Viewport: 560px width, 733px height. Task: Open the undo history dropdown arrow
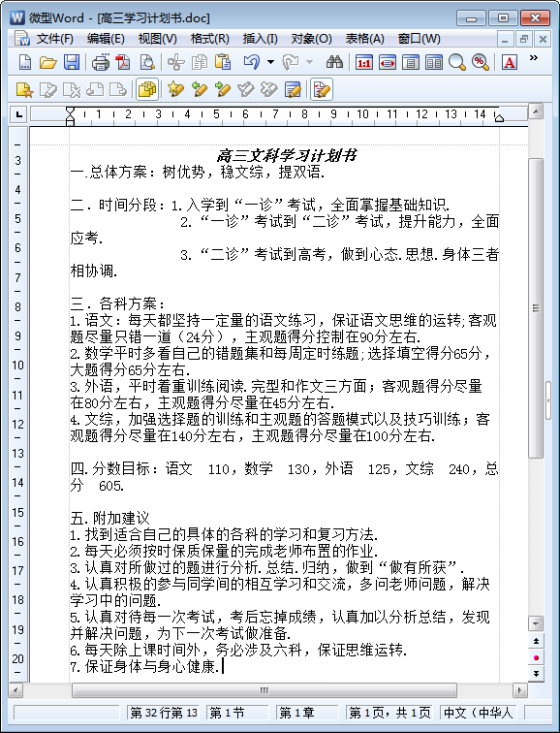pyautogui.click(x=270, y=62)
